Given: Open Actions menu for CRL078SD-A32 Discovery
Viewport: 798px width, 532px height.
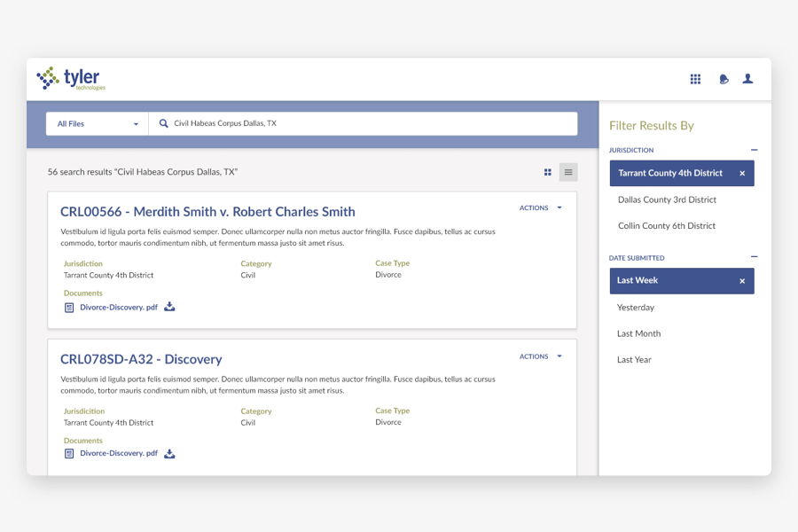Looking at the screenshot, I should click(540, 356).
